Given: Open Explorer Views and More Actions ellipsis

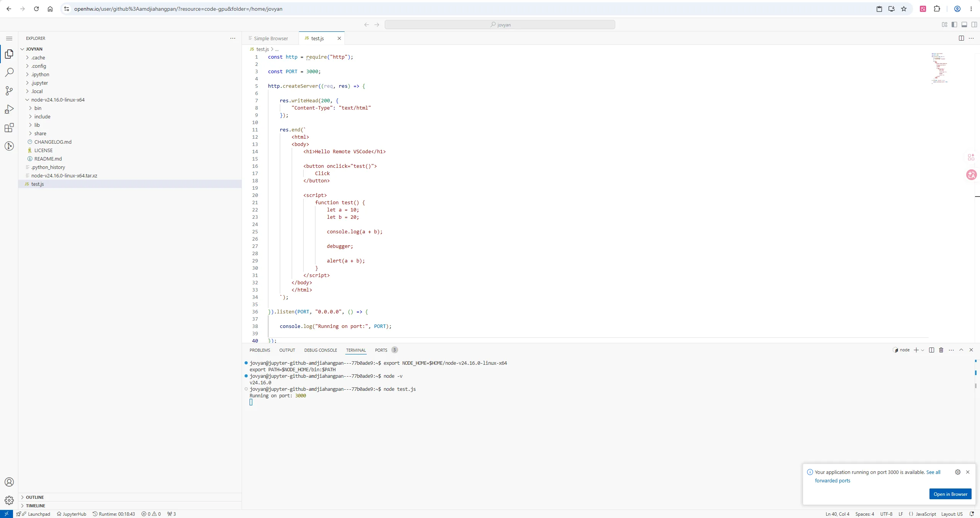Looking at the screenshot, I should click(233, 38).
